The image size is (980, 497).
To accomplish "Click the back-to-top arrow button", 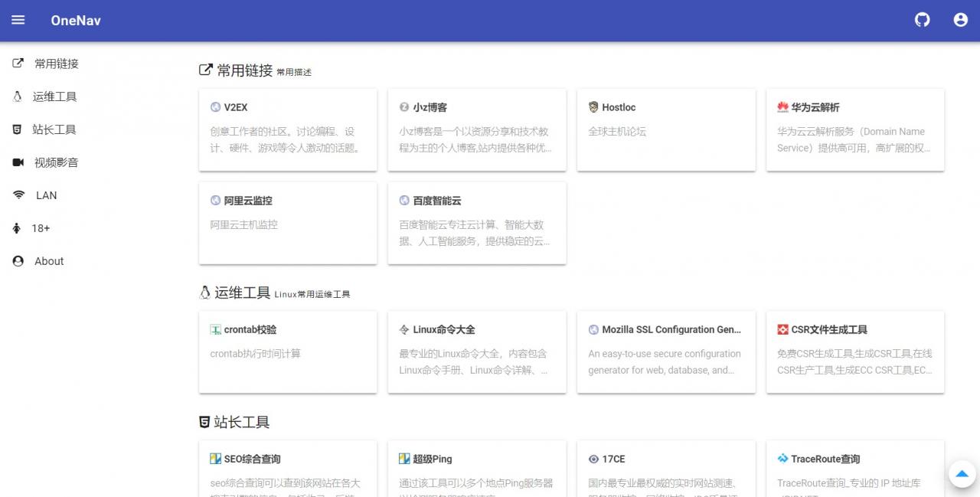I will 962,474.
